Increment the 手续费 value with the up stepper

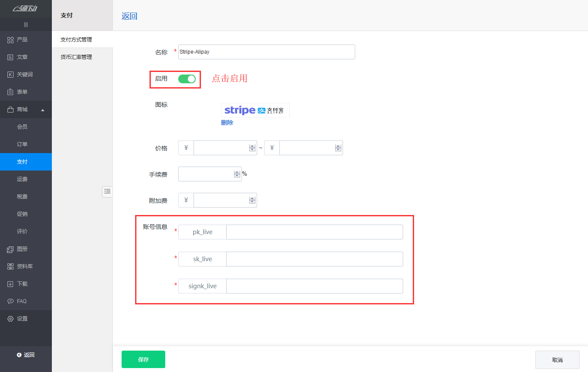[237, 171]
